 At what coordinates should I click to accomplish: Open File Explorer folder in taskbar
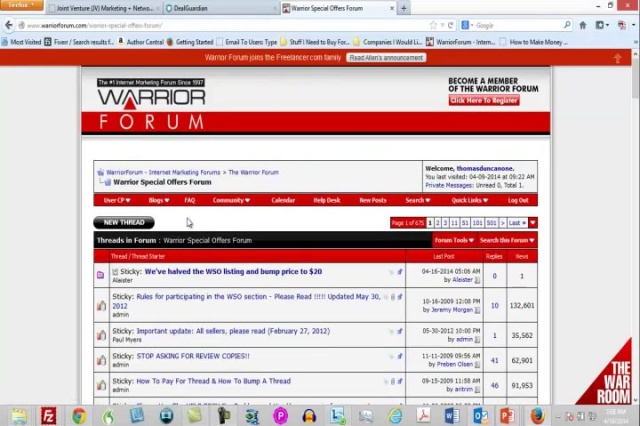19,416
